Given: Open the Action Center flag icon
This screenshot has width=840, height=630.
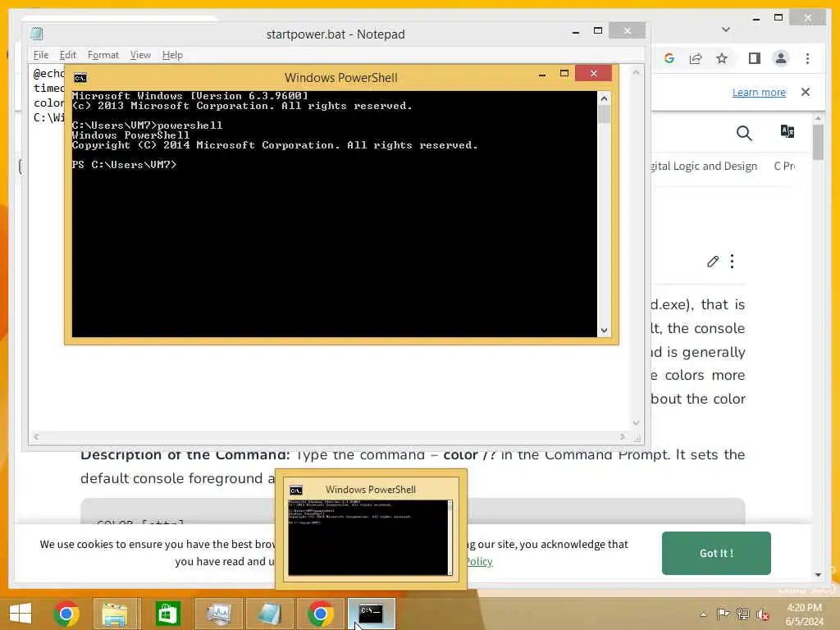Looking at the screenshot, I should click(x=723, y=614).
